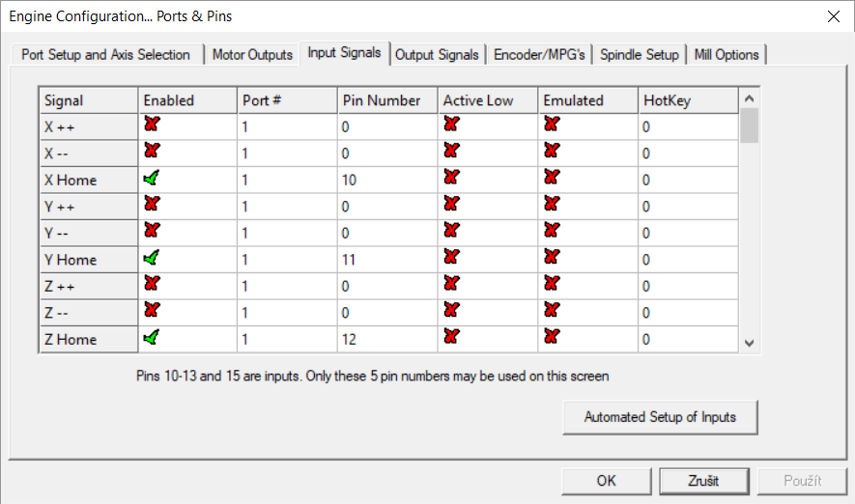
Task: Click the green check for X Home Enabled
Action: 151,178
